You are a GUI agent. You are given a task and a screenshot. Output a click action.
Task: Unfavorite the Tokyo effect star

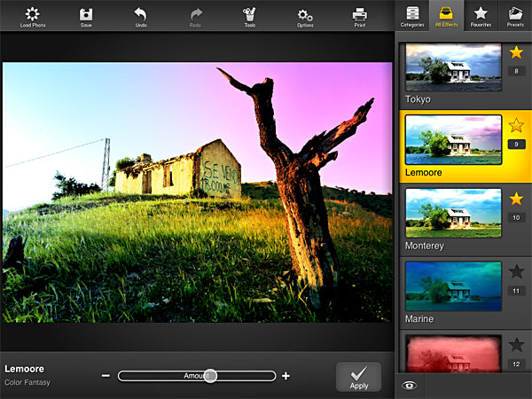click(x=516, y=52)
